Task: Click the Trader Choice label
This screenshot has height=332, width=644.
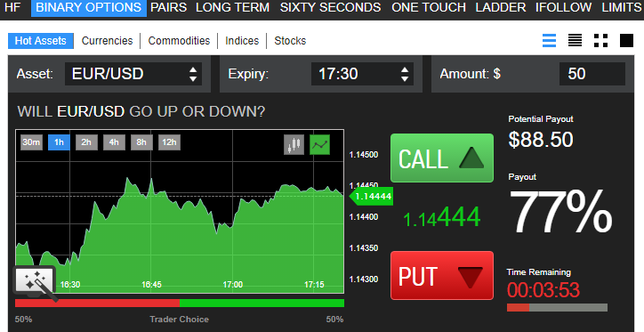Action: tap(179, 320)
